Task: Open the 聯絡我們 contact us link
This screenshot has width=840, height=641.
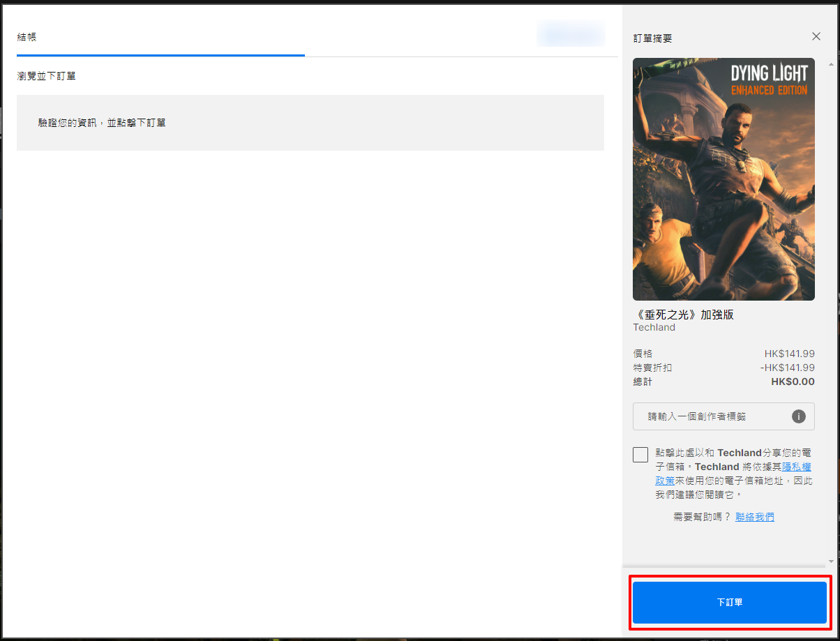Action: coord(755,517)
